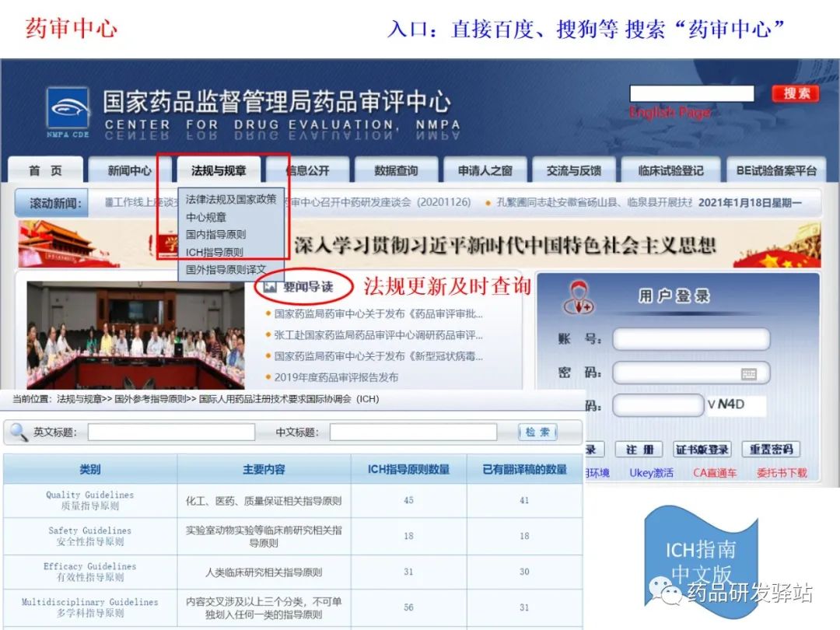840x630 pixels.
Task: Click the English Page link
Action: tap(670, 113)
